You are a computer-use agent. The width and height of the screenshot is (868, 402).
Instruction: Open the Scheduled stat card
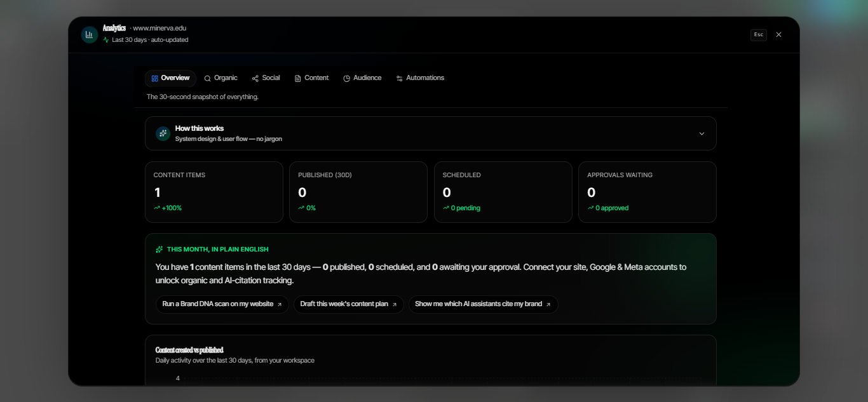[x=503, y=192]
